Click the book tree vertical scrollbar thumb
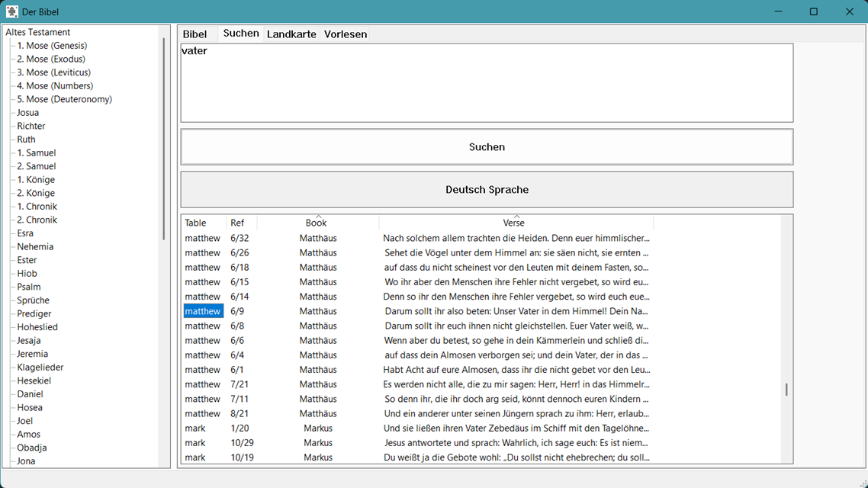Screen dimensions: 868x488 coord(164,138)
